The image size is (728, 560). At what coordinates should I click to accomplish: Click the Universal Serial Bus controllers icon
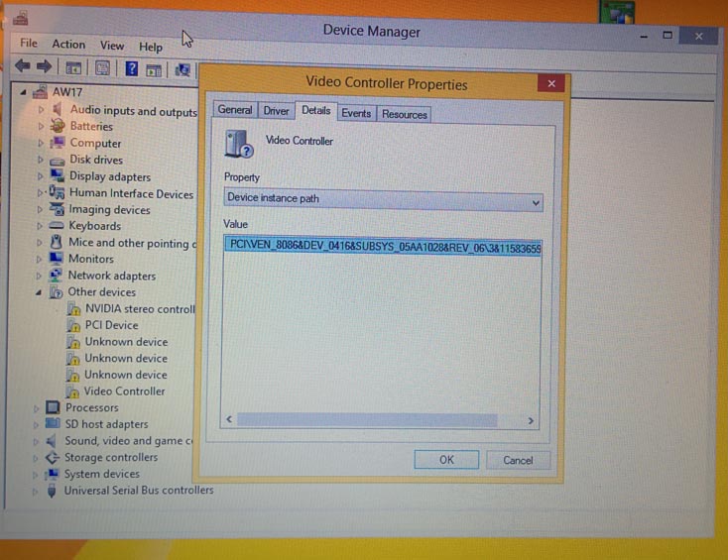52,491
